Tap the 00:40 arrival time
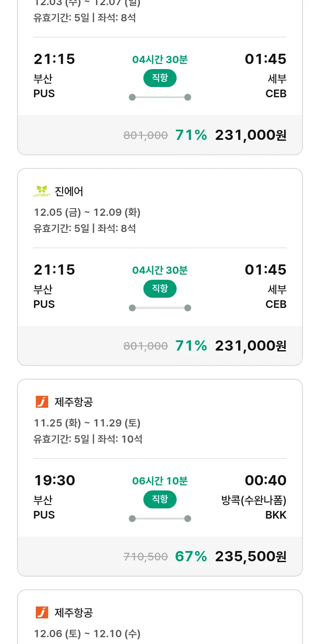Viewport: 320px width, 644px height. [x=265, y=480]
